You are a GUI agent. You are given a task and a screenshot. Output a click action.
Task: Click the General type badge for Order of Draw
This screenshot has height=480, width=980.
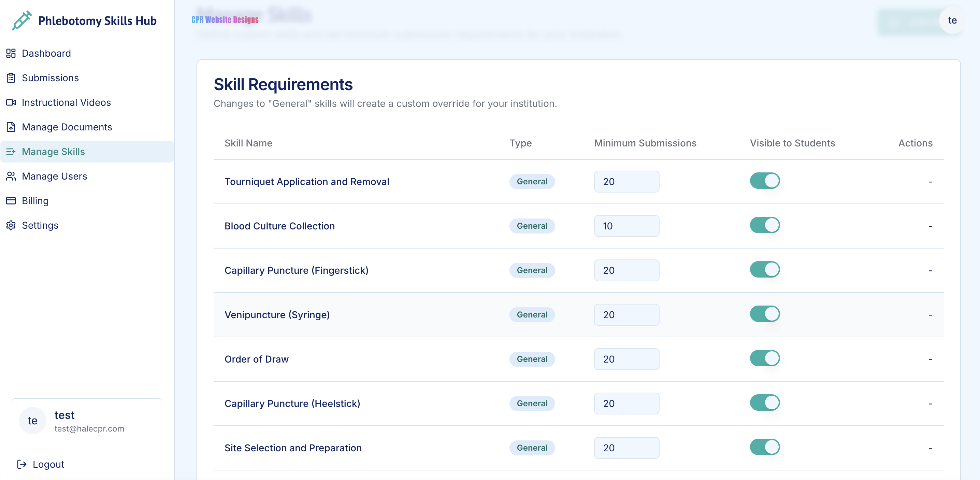click(532, 359)
